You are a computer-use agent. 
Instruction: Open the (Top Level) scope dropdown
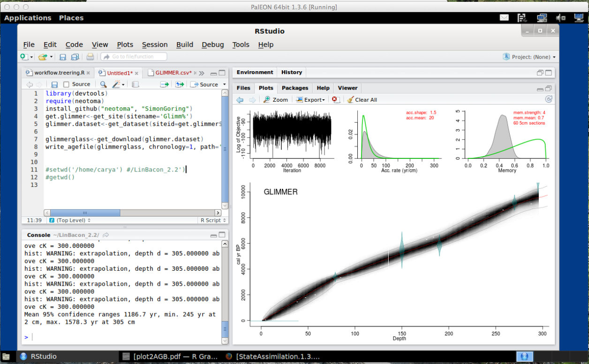(x=70, y=220)
